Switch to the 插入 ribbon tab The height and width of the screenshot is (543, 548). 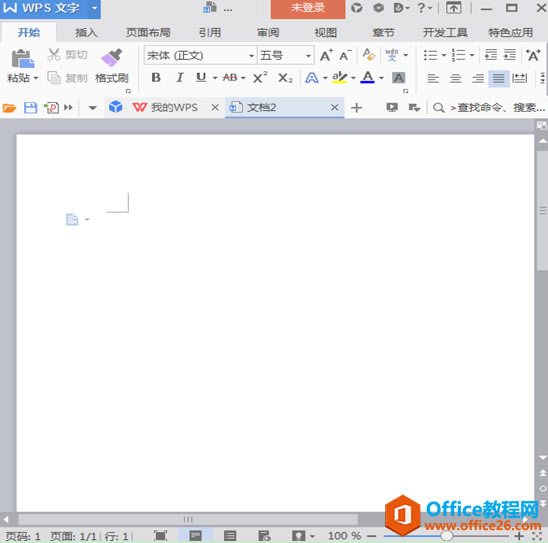click(86, 32)
